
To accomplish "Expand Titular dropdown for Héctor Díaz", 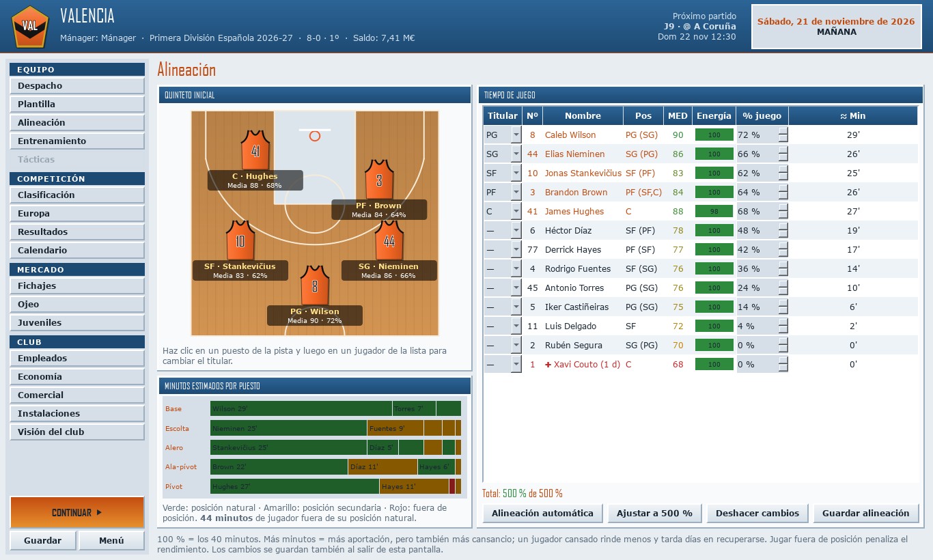I will [516, 231].
